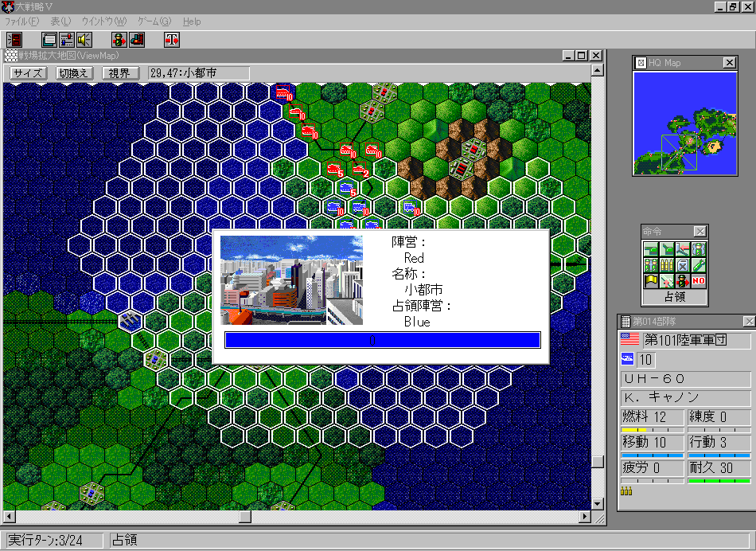Select the red NO cancel command icon
Image resolution: width=756 pixels, height=551 pixels.
click(699, 280)
